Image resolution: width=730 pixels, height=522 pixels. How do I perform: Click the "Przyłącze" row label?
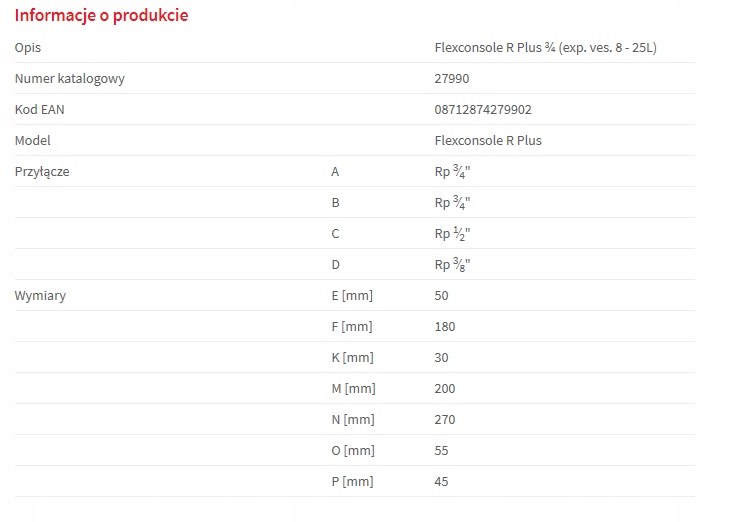pos(42,172)
